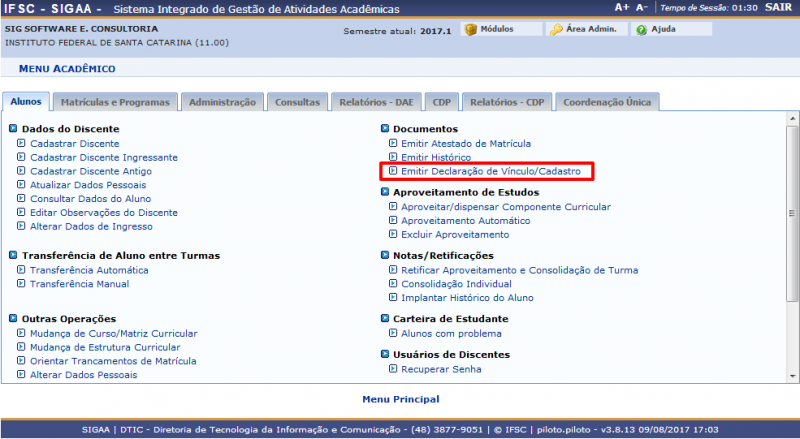
Task: Click the icon beside Emitir Histórico
Action: (x=392, y=158)
